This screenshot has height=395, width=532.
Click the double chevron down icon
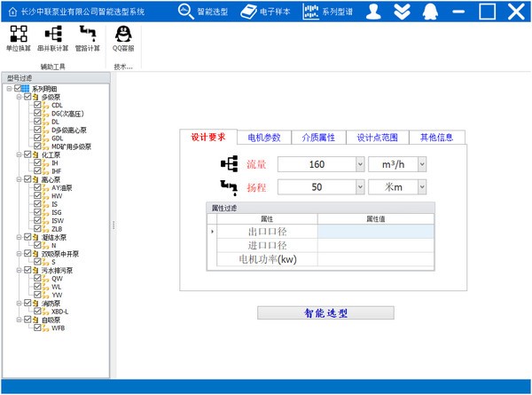pyautogui.click(x=402, y=12)
